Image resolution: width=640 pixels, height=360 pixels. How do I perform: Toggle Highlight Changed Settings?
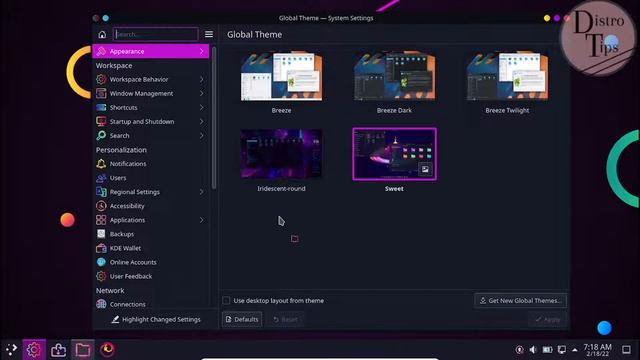[x=156, y=319]
